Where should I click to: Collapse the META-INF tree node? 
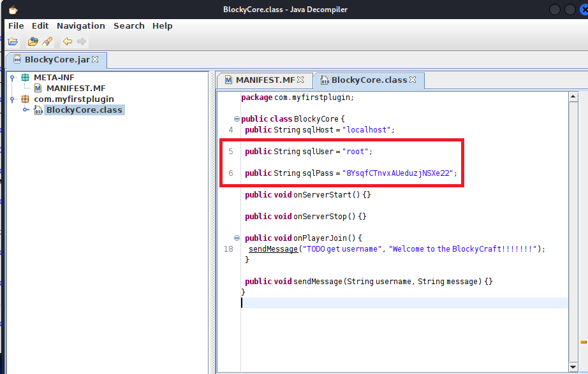pos(13,78)
